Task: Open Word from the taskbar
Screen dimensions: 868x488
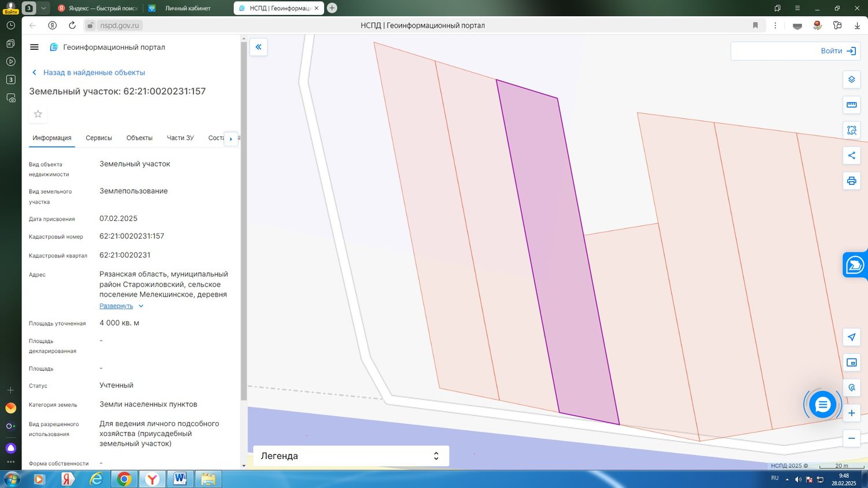Action: pyautogui.click(x=179, y=479)
